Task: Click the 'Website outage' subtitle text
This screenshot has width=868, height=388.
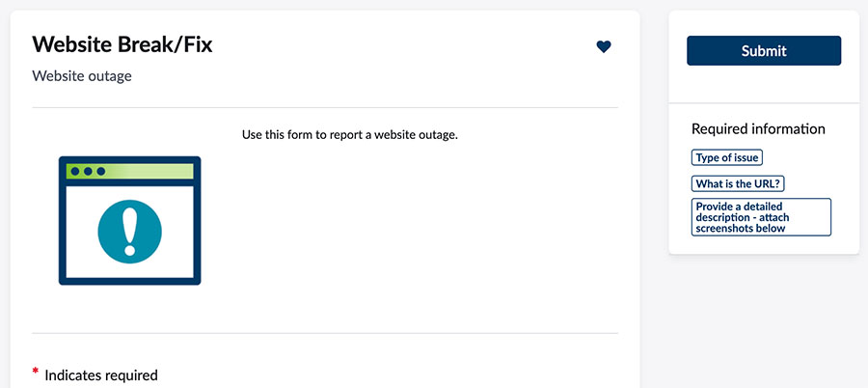Action: point(82,76)
